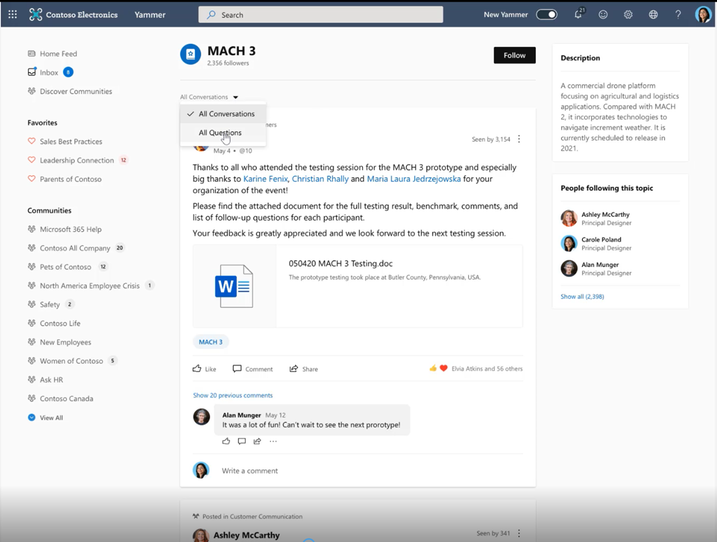The image size is (717, 542).
Task: Click the Christian Rhally mention link
Action: pos(320,179)
